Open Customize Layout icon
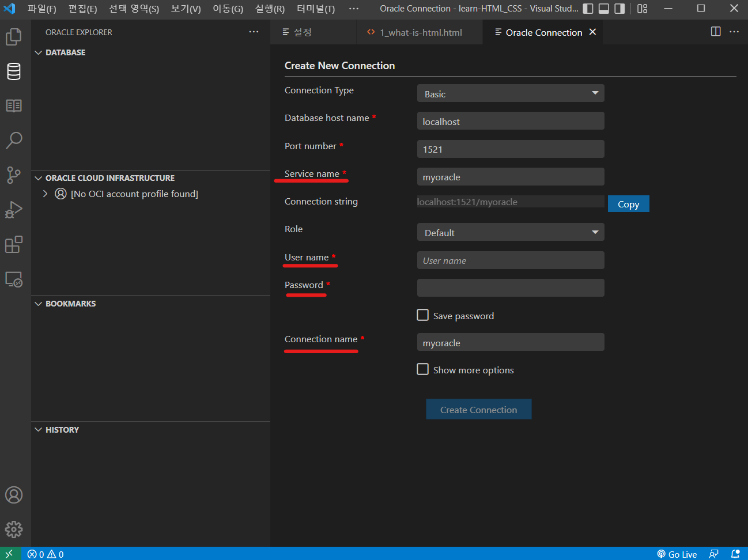The image size is (748, 560). (x=643, y=9)
